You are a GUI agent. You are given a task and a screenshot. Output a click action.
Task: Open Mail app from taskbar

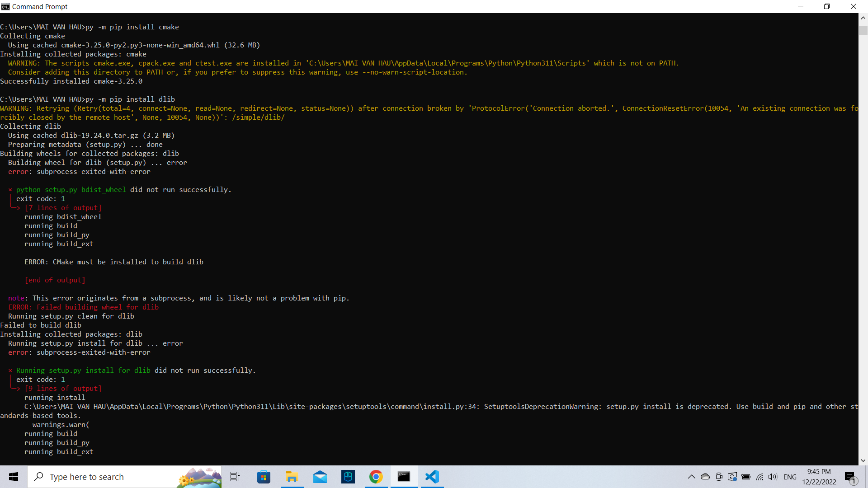point(320,477)
